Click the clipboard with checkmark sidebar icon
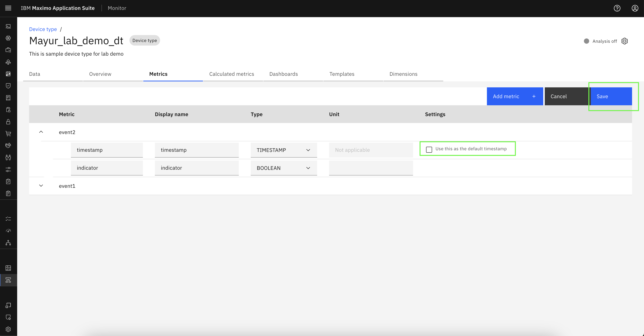The height and width of the screenshot is (336, 644). (8, 181)
